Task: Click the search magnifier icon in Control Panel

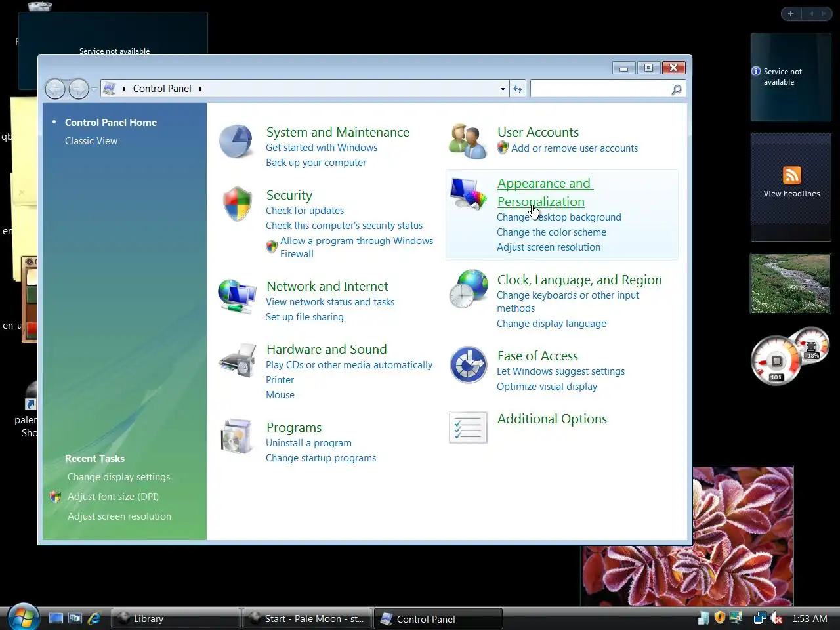Action: (677, 89)
